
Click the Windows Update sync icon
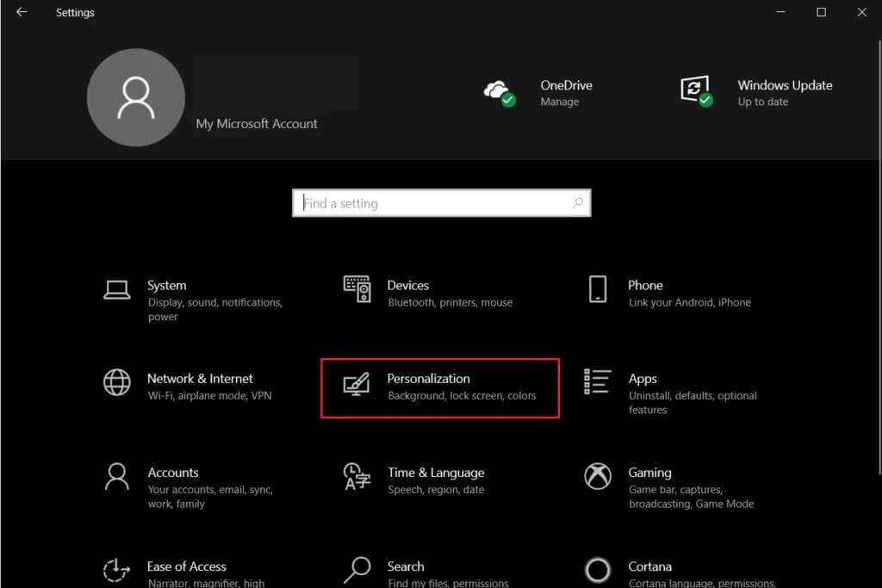696,90
